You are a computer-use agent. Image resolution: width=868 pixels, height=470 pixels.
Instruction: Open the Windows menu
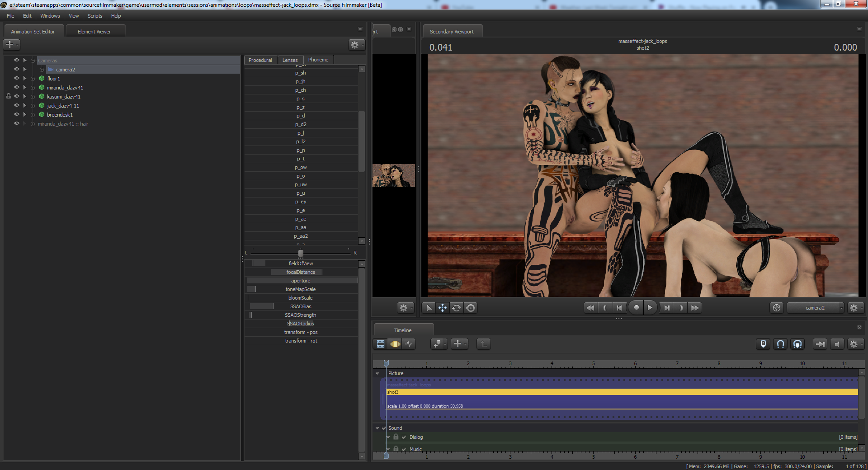[x=50, y=16]
